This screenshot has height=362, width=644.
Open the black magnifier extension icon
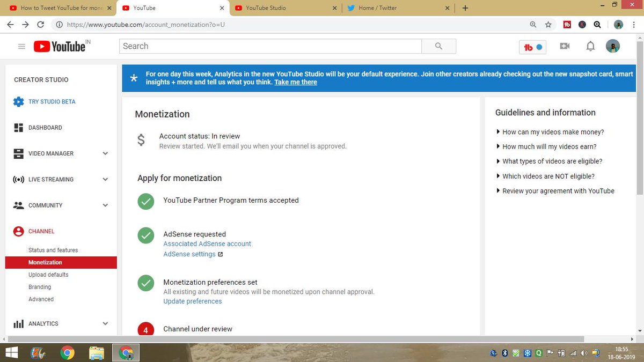[597, 25]
